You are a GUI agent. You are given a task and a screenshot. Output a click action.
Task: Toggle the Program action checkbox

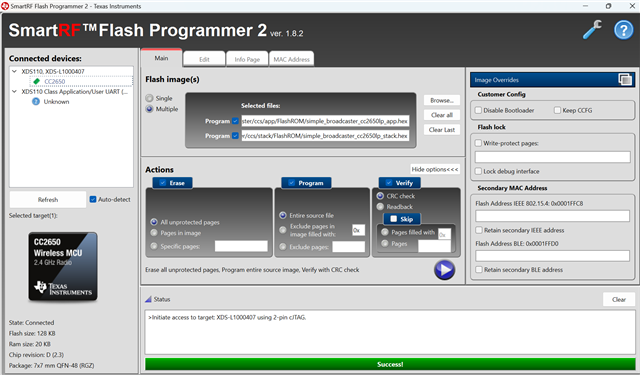point(291,183)
